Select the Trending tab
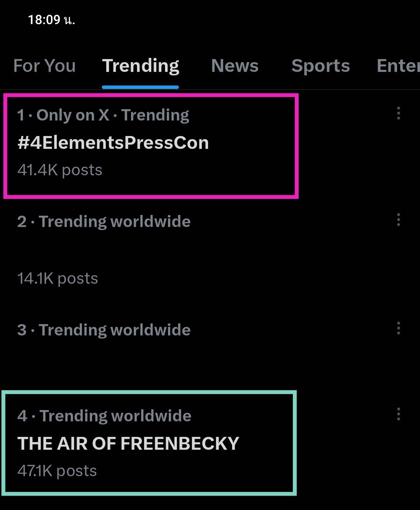420x510 pixels. (140, 66)
